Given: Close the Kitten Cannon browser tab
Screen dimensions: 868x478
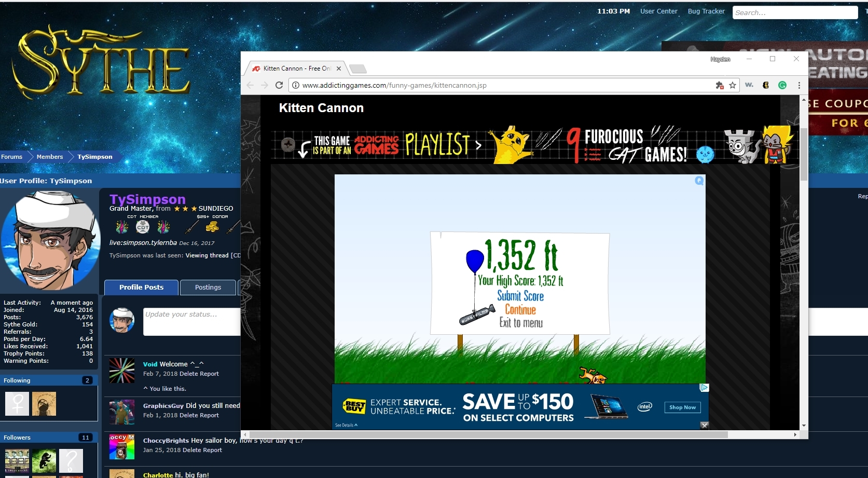Looking at the screenshot, I should coord(339,69).
